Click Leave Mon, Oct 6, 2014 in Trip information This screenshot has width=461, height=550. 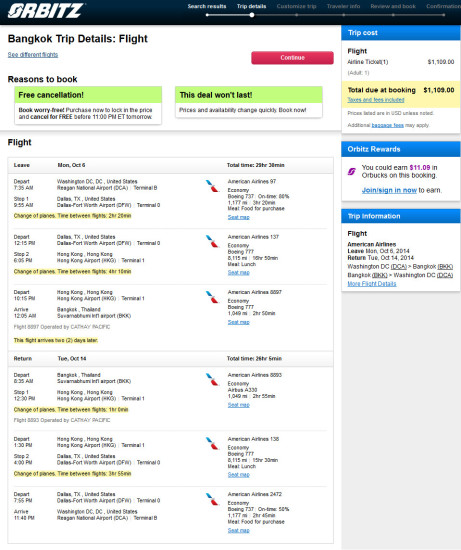point(378,251)
